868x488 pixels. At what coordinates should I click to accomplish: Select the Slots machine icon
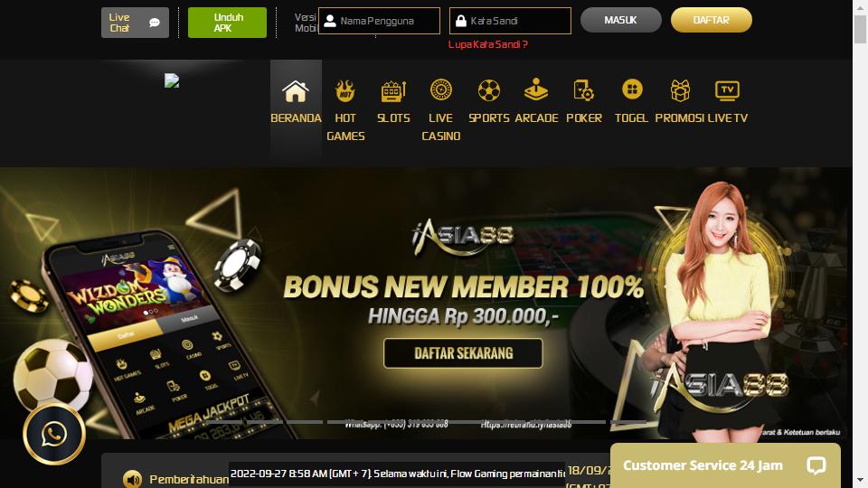click(x=393, y=90)
